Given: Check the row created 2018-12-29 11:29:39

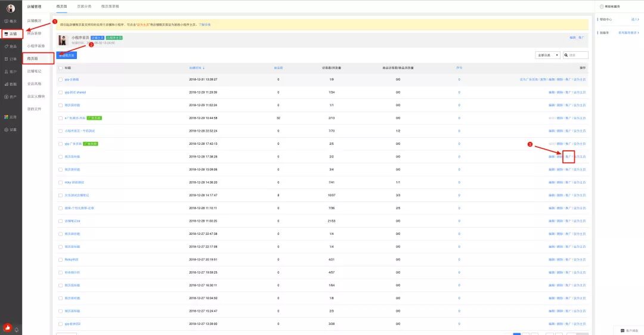Looking at the screenshot, I should point(61,92).
